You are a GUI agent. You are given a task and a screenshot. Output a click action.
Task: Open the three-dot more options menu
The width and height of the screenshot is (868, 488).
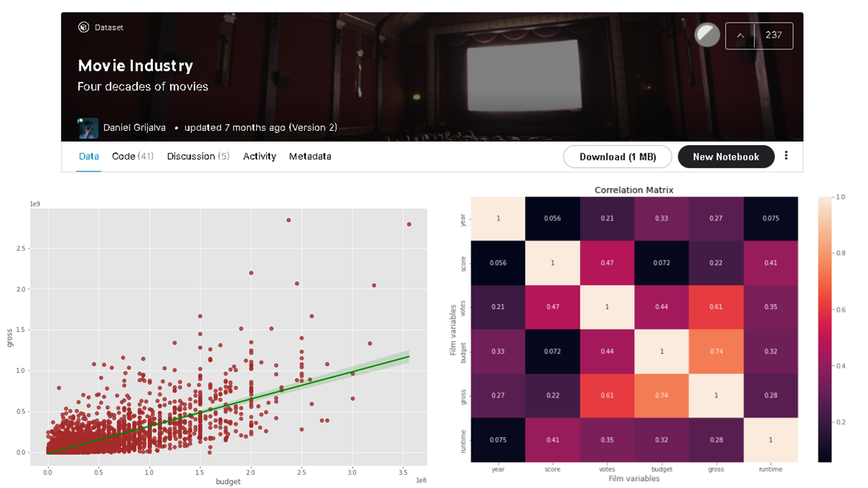coord(786,156)
